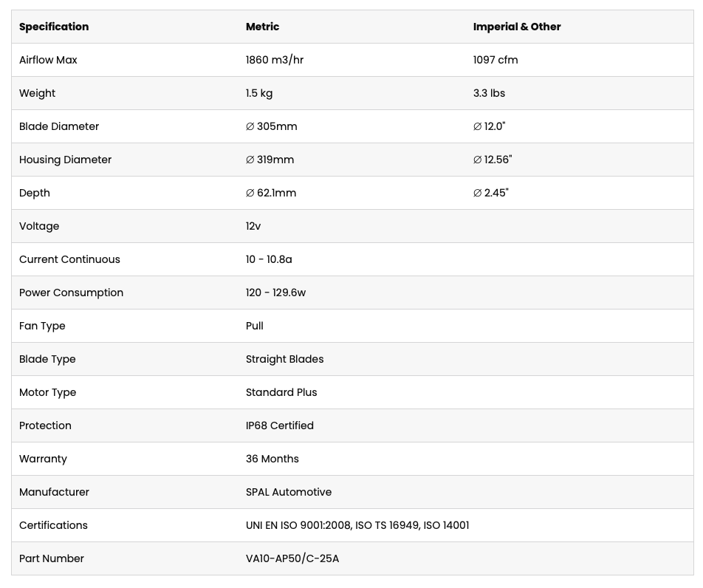
Task: Select the Straight Blades value
Action: click(x=284, y=359)
